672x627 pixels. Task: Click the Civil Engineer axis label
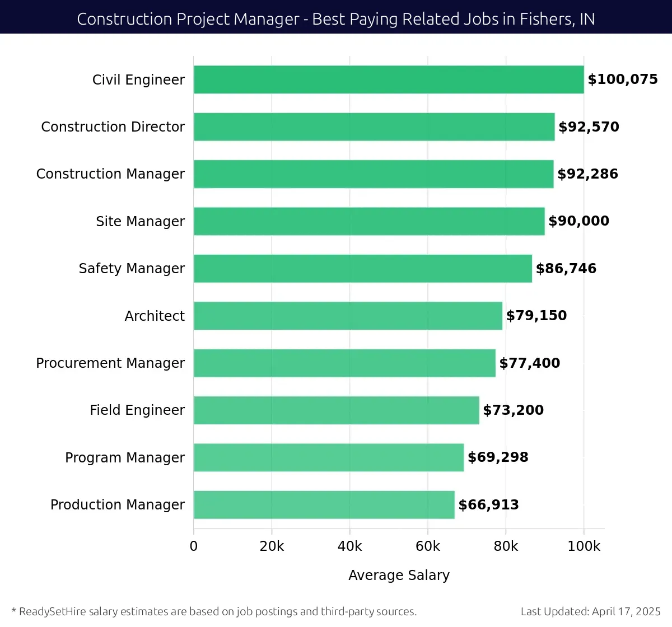(x=138, y=79)
